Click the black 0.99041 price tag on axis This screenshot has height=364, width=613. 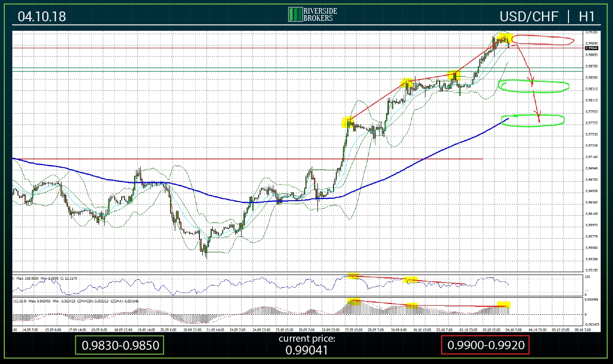[592, 48]
